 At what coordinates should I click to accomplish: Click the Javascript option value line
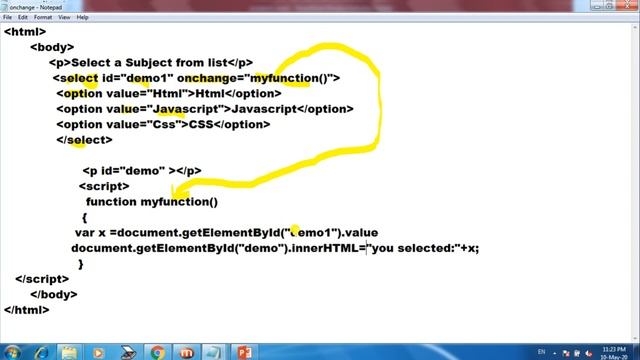(x=205, y=109)
